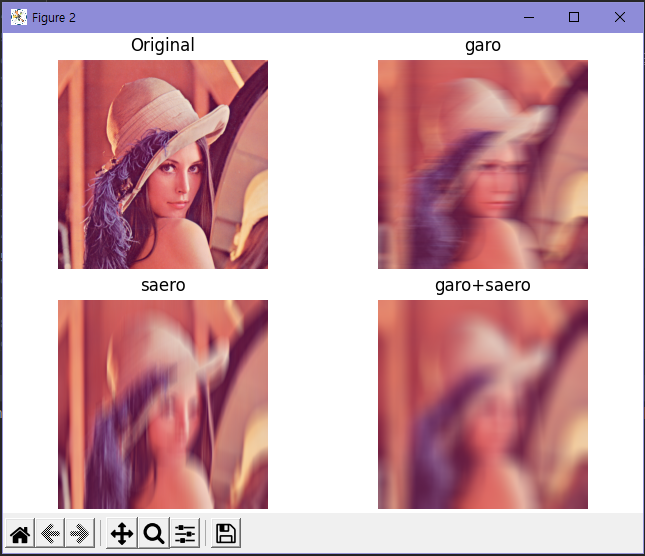Click the matplotlib icon in title bar
Image resolution: width=645 pixels, height=556 pixels.
tap(19, 17)
